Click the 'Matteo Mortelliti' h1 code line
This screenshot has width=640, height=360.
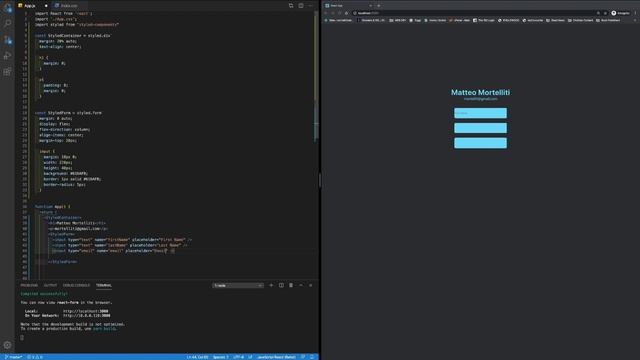pos(77,223)
